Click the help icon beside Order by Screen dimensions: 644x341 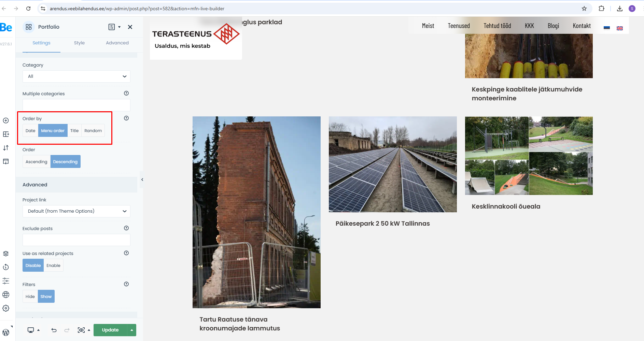pyautogui.click(x=126, y=118)
